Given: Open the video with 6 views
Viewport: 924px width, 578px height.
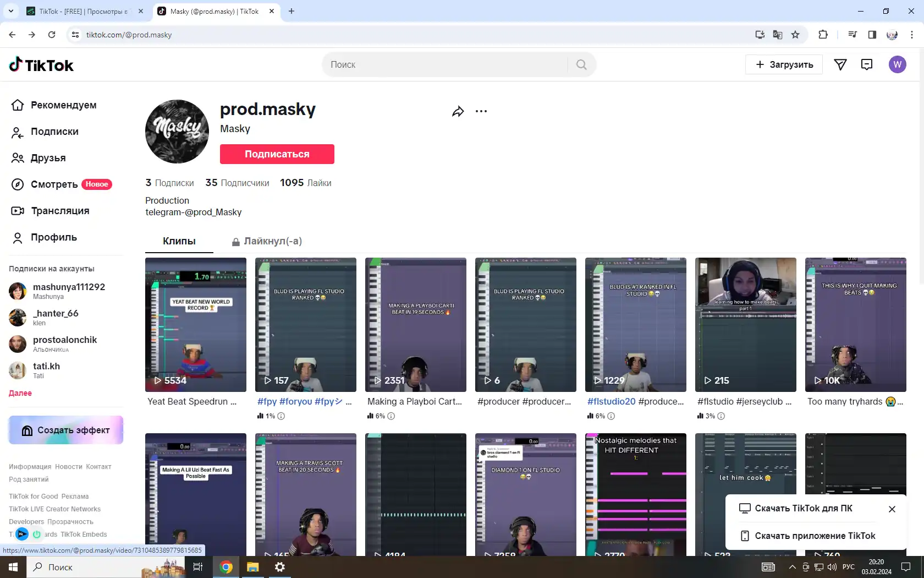Looking at the screenshot, I should pyautogui.click(x=526, y=325).
